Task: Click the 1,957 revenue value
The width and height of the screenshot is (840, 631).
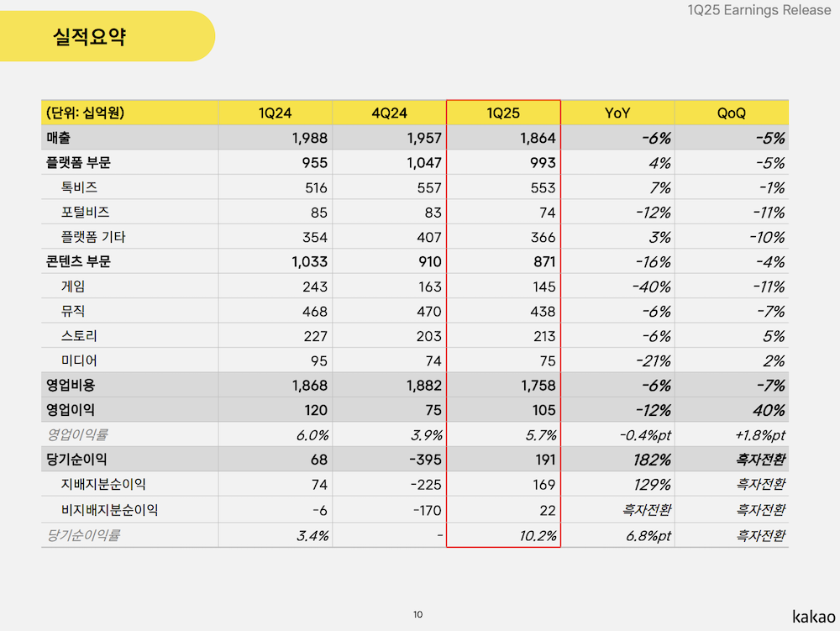Action: [424, 138]
